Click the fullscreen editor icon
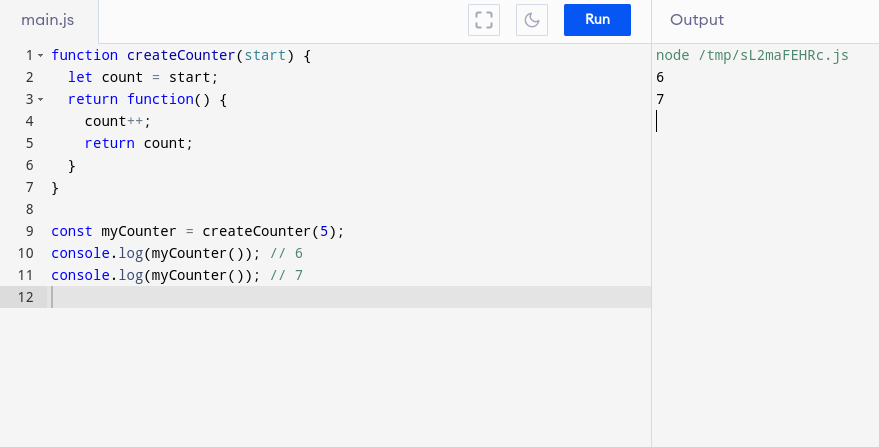 pos(484,20)
